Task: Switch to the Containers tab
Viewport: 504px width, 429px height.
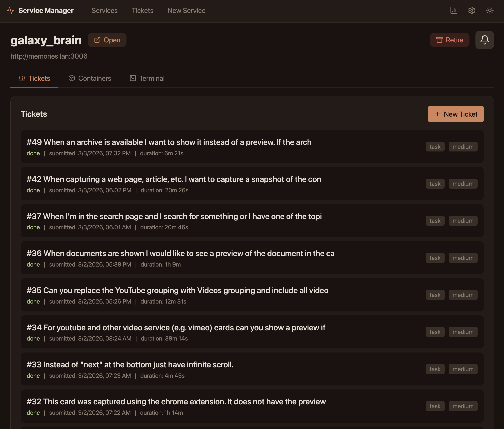Action: click(90, 78)
